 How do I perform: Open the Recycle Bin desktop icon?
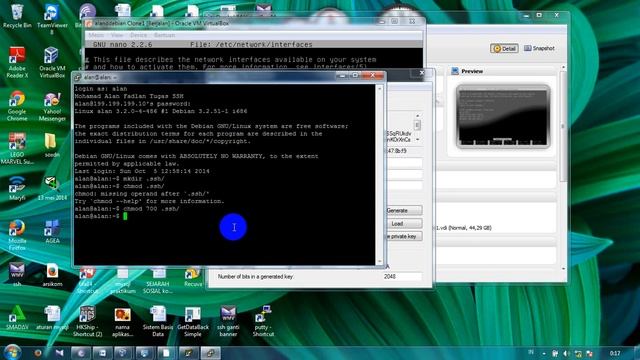pos(17,16)
